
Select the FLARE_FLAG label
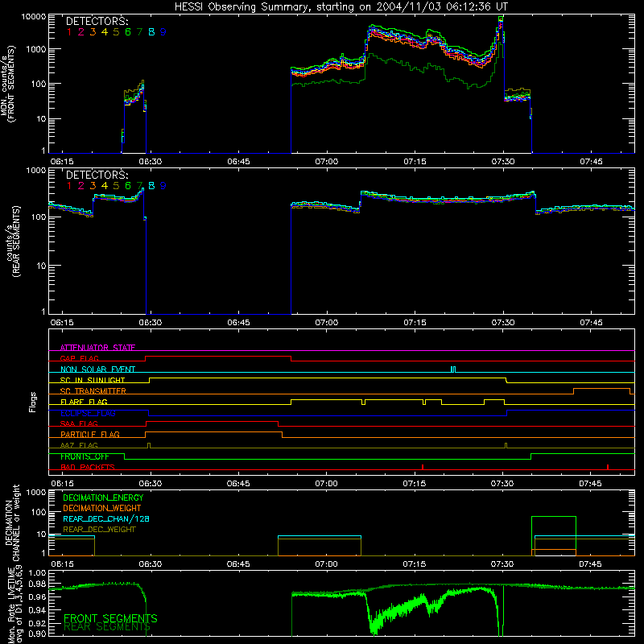tap(84, 402)
